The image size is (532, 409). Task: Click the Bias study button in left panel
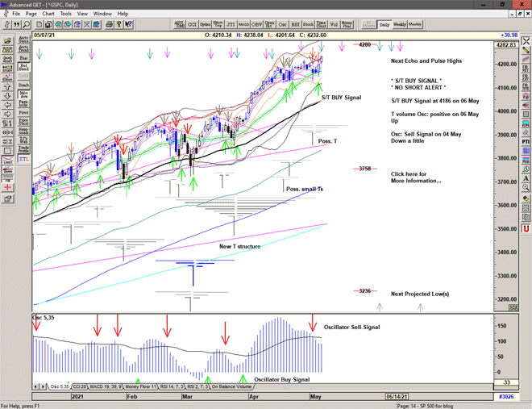click(x=23, y=57)
